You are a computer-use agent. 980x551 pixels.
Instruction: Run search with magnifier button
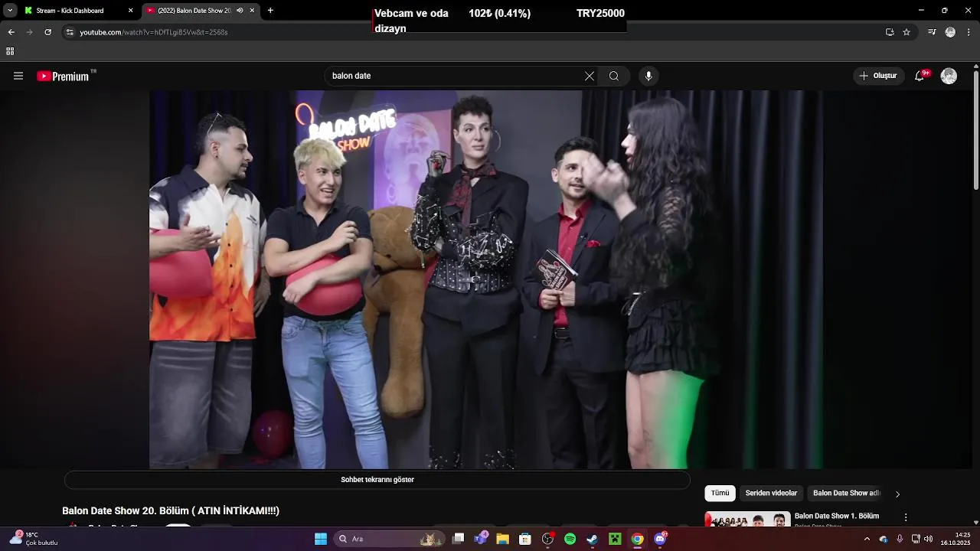(614, 76)
